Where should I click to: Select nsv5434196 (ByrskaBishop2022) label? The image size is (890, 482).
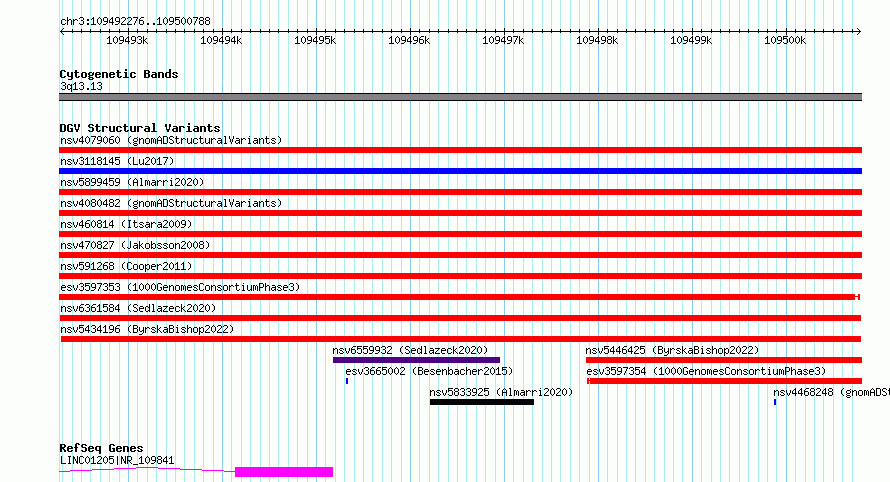147,329
